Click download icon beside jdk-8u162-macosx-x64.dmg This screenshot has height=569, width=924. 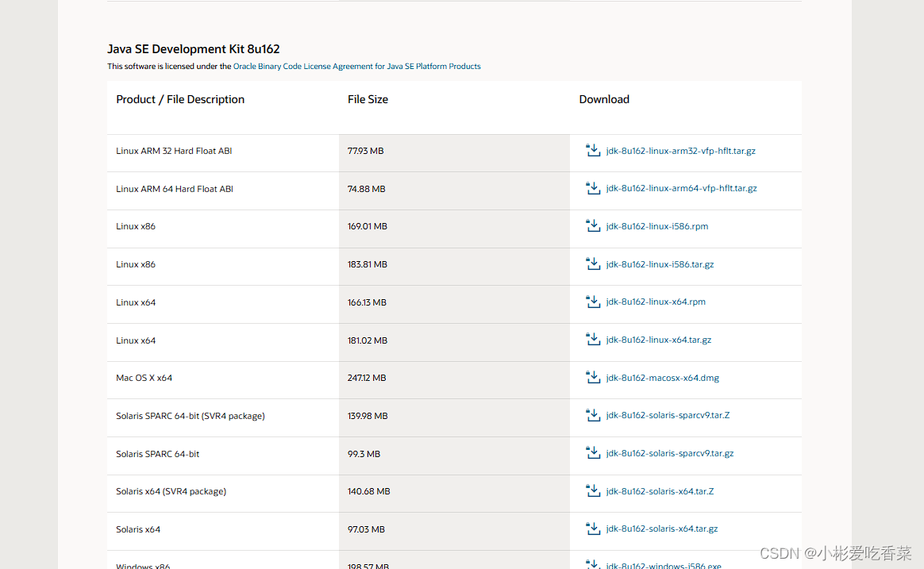(593, 377)
